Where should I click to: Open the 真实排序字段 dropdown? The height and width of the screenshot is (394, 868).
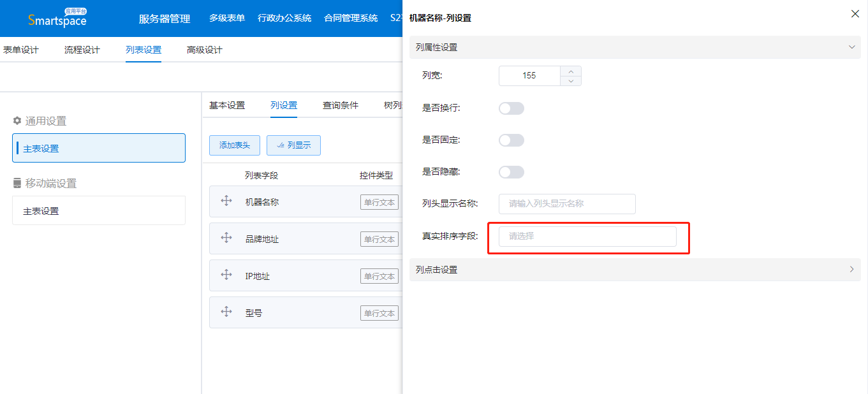(x=587, y=236)
